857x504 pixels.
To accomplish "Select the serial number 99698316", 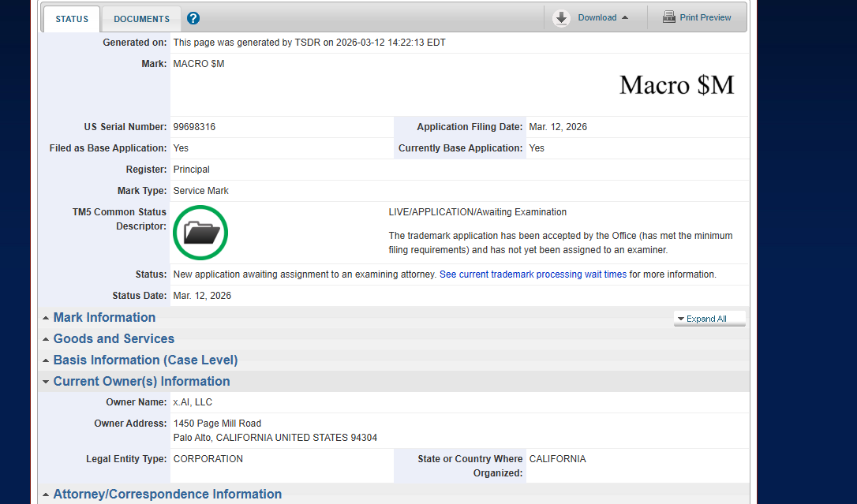I will 194,127.
